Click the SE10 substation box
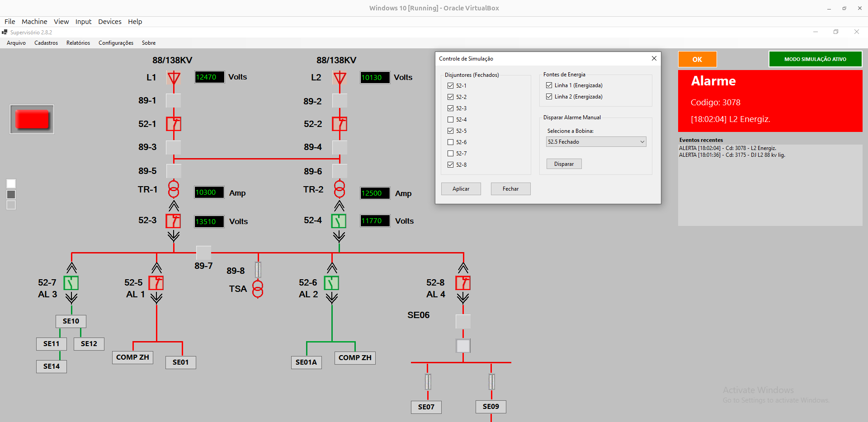The width and height of the screenshot is (868, 422). tap(71, 321)
